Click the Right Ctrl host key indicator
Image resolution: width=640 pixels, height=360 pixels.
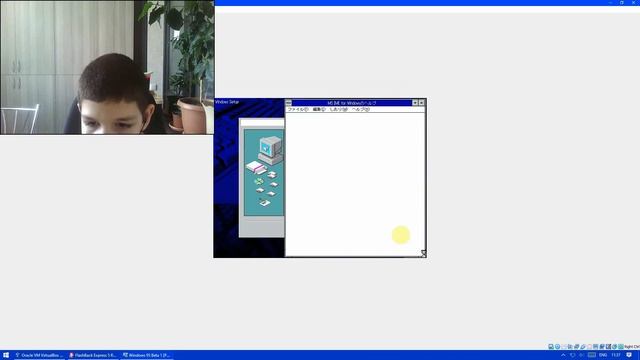[632, 347]
